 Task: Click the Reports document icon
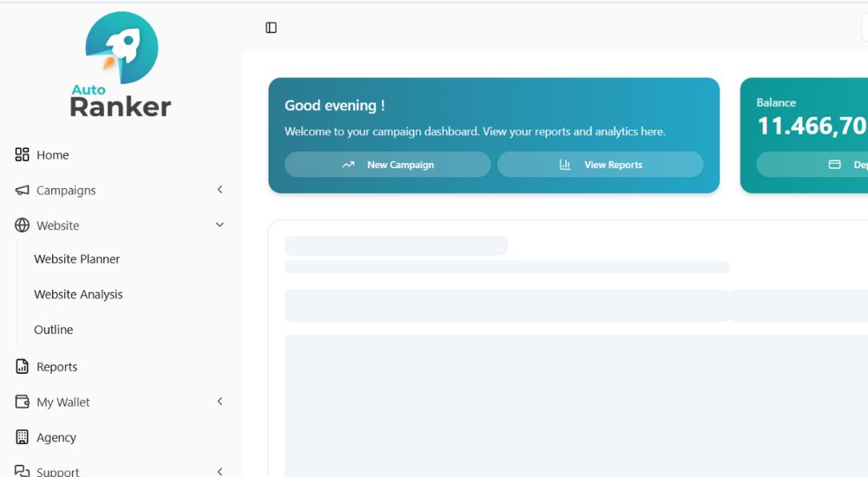[23, 367]
